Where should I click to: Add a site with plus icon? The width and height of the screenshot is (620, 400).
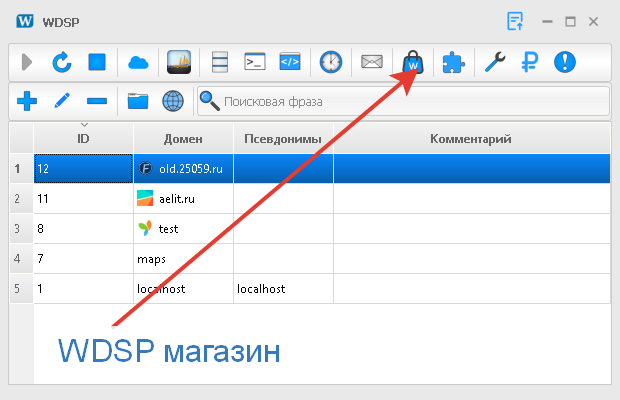(27, 101)
